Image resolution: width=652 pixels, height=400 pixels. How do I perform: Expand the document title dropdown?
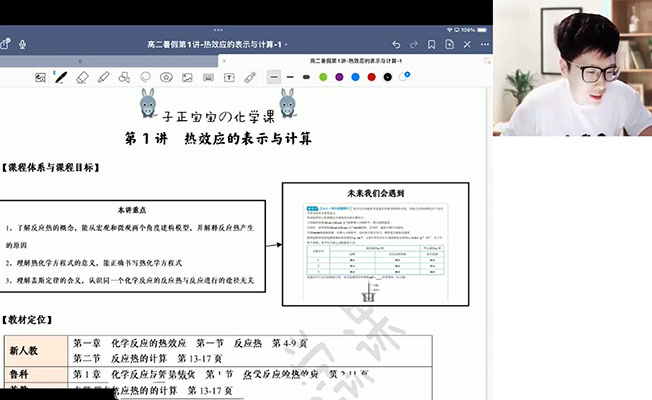(286, 44)
